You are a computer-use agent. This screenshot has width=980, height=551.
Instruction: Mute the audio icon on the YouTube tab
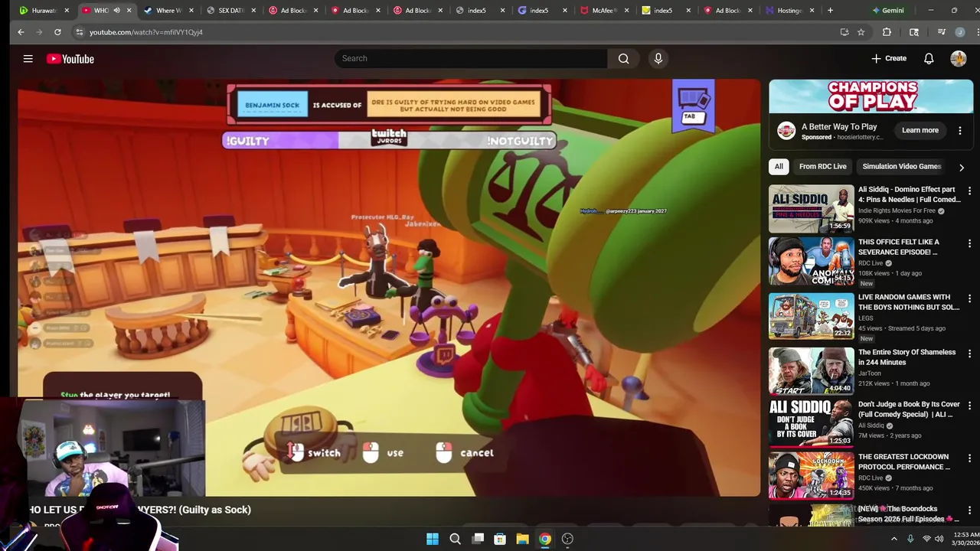116,11
